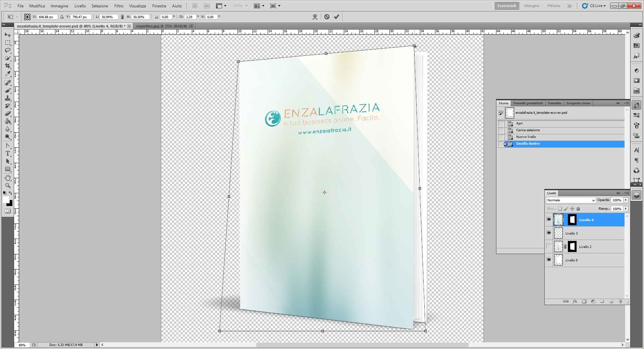This screenshot has width=644, height=349.
Task: Select the Clone Stamp tool
Action: [x=8, y=98]
